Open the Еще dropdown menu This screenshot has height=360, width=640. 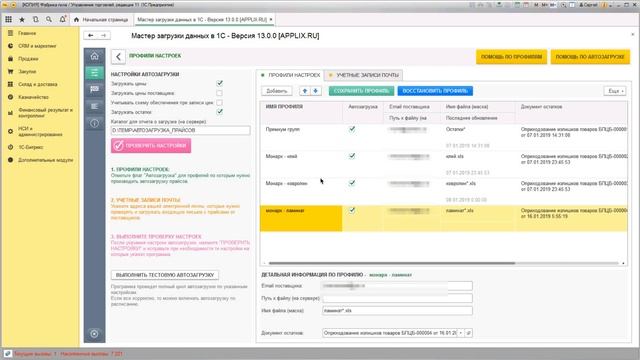pos(615,91)
